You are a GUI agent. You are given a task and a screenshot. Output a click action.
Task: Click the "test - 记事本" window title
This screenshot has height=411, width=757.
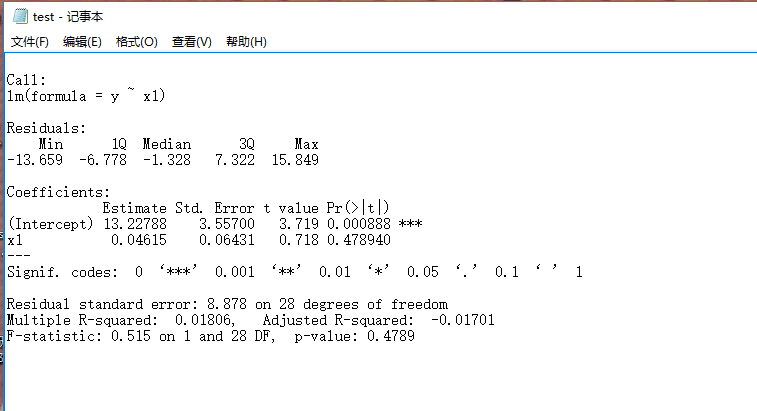[68, 17]
